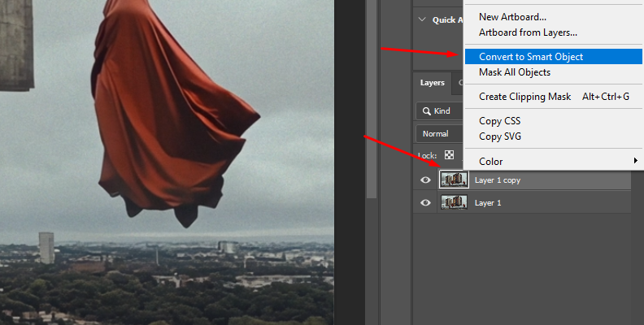The width and height of the screenshot is (644, 325).
Task: Open the Normal blend mode dropdown
Action: tap(439, 133)
